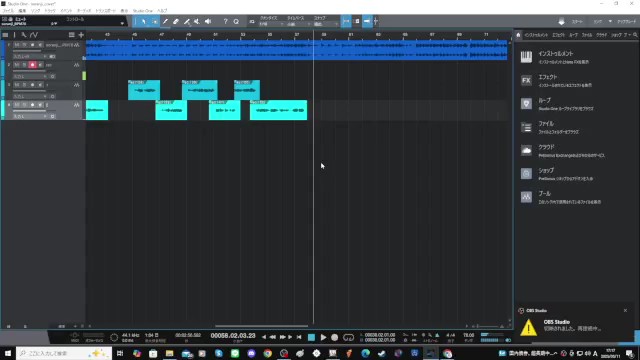
Task: Open the Instruments browser piano icon
Action: coord(526,57)
